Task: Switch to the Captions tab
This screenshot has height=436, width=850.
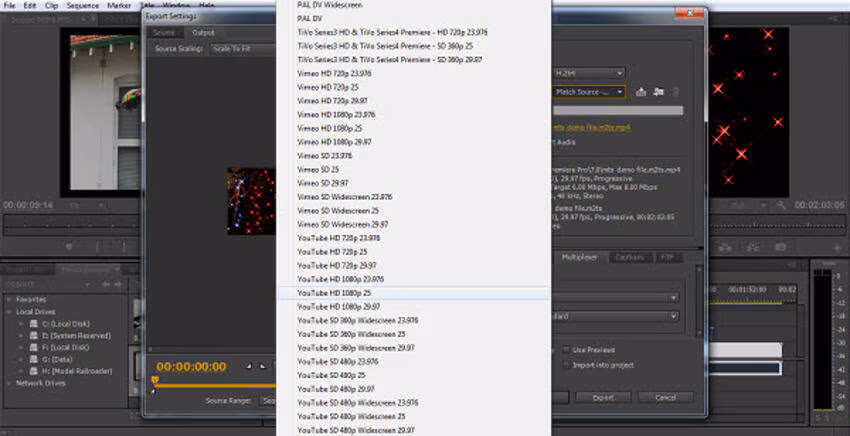Action: coord(630,258)
